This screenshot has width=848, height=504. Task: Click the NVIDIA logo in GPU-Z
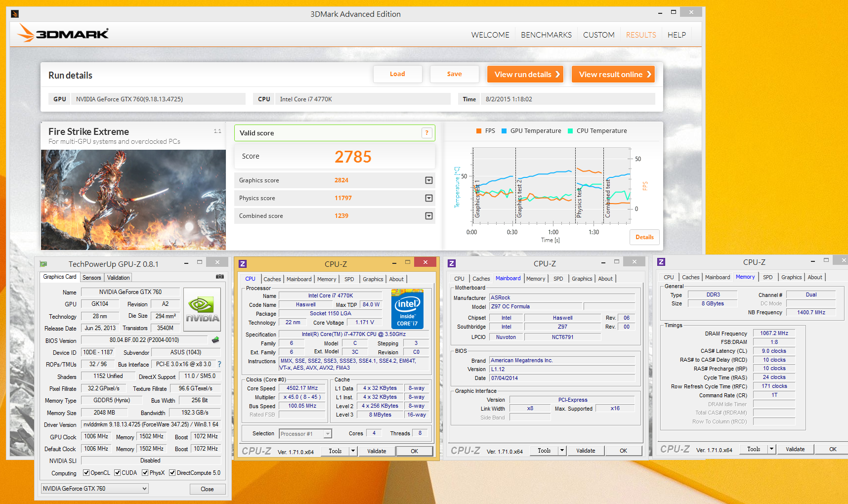click(x=202, y=309)
